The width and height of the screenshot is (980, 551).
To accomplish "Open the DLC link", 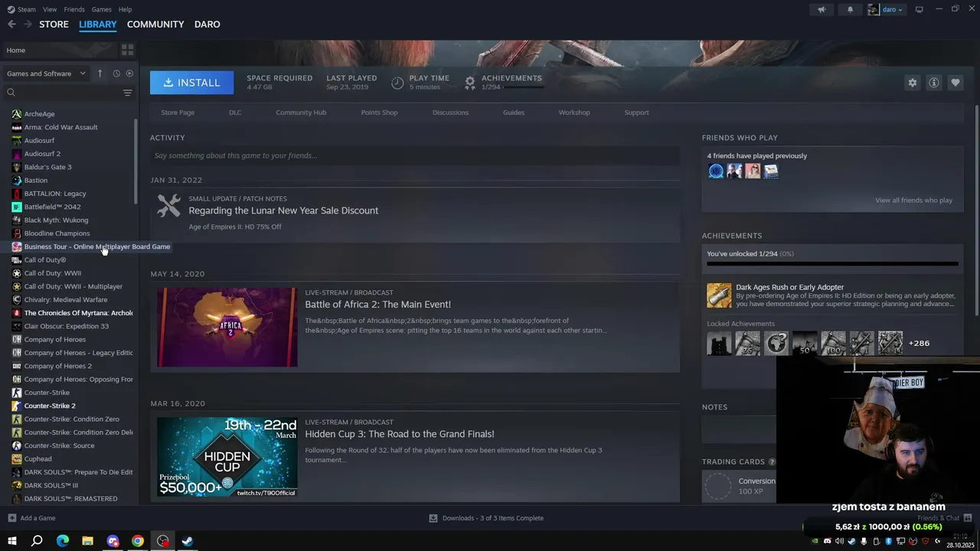I will [235, 112].
